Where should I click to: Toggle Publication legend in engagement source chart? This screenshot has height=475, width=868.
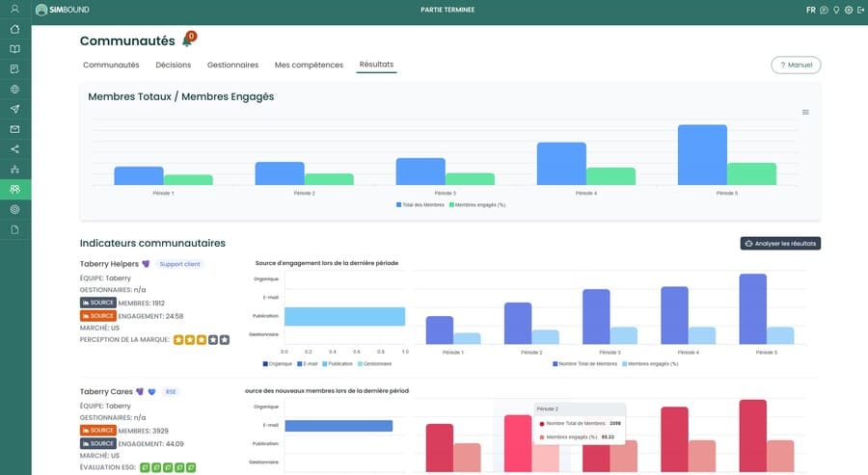coord(338,364)
